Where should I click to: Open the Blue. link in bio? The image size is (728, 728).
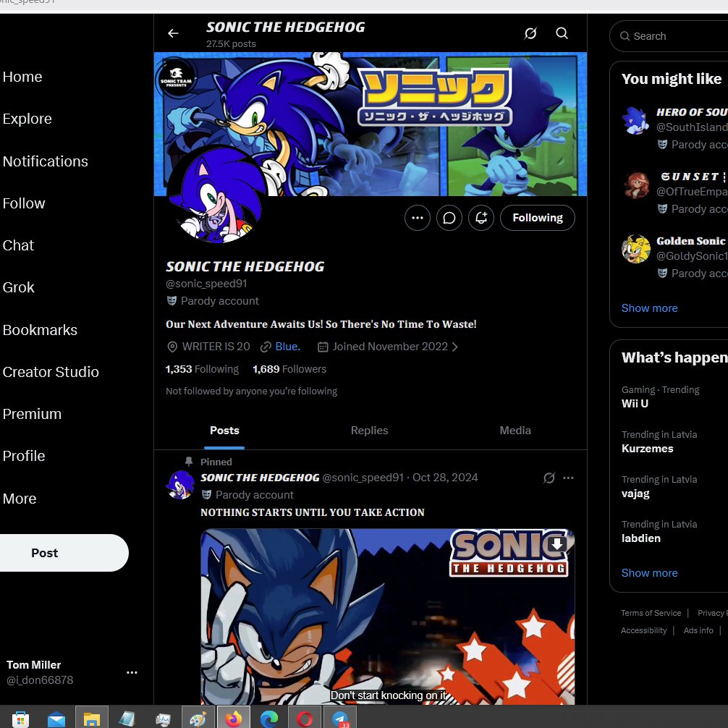coord(287,347)
